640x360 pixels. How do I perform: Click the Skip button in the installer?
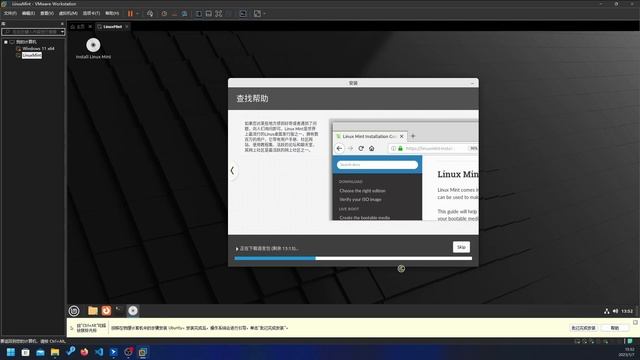coord(461,247)
